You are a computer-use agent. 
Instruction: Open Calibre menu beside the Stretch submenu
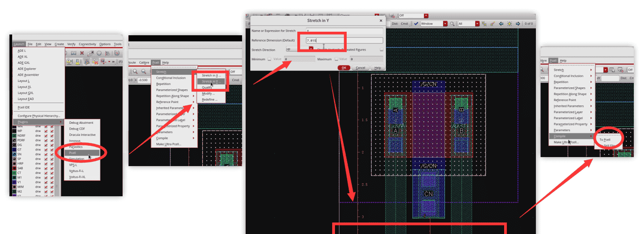(x=144, y=62)
